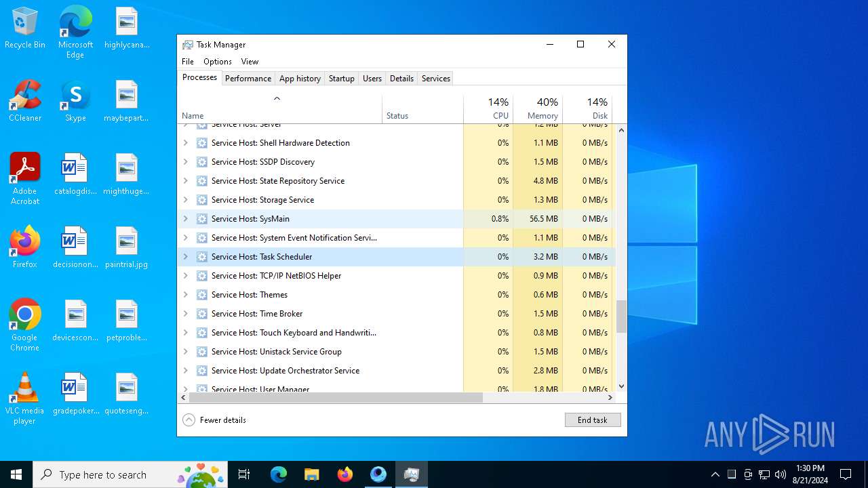Click the horizontal scrollbar thumb

(336, 398)
